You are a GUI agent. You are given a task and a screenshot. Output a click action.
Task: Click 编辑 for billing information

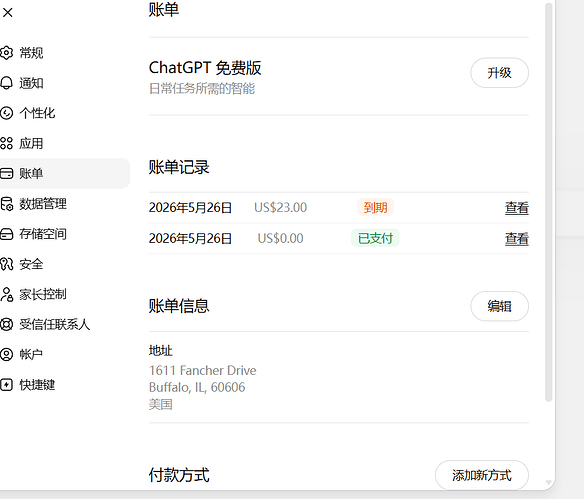click(x=499, y=306)
